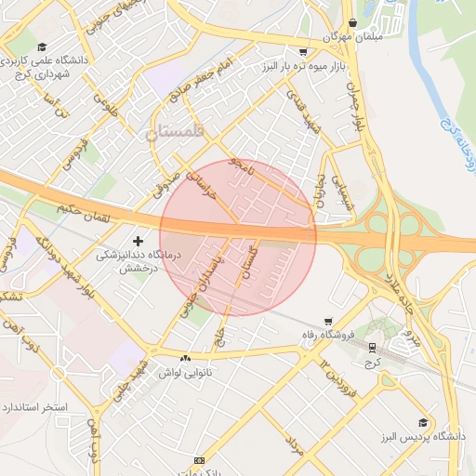Select the قلمستان neighborhood label
Screen dimensions: 476x476
[175, 132]
